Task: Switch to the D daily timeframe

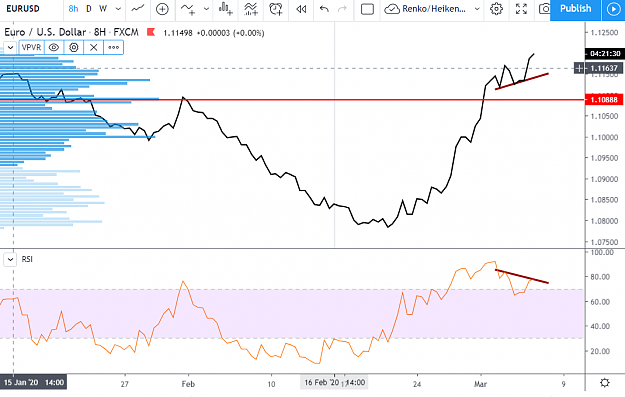Action: 88,9
